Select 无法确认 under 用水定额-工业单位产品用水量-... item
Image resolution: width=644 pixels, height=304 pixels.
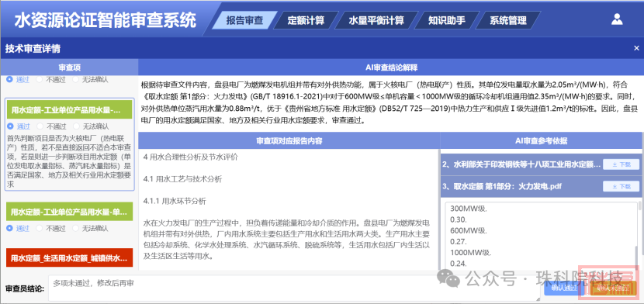(x=75, y=126)
